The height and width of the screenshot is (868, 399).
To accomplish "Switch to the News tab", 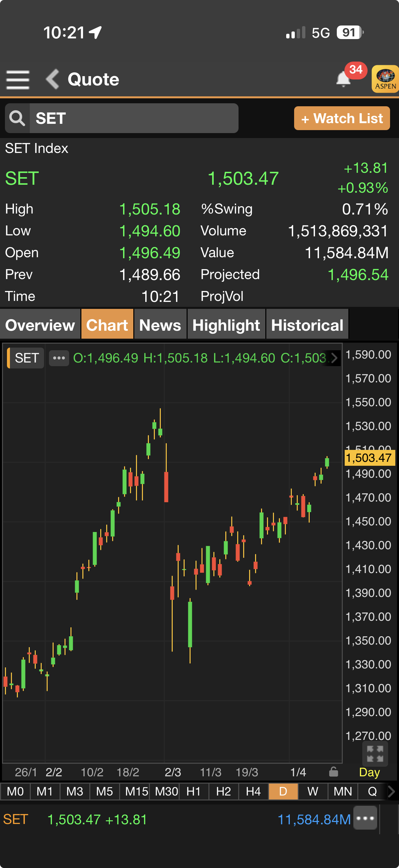I will click(160, 325).
